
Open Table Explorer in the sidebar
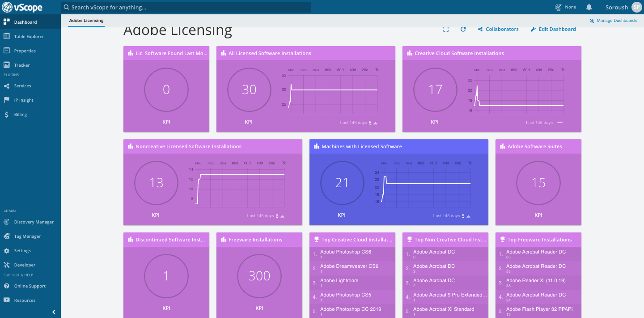30,36
